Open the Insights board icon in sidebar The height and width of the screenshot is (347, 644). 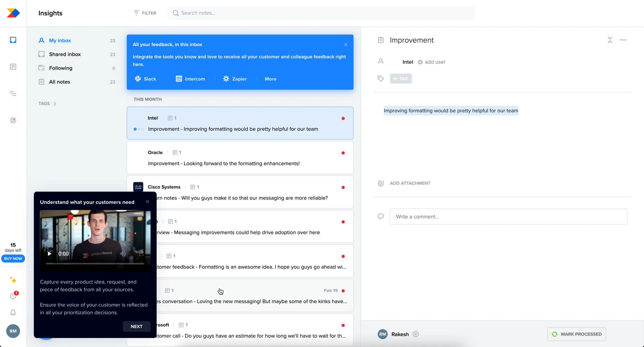click(13, 40)
